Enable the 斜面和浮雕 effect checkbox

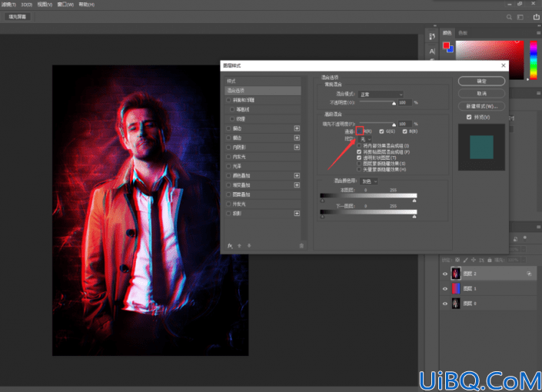pyautogui.click(x=228, y=100)
